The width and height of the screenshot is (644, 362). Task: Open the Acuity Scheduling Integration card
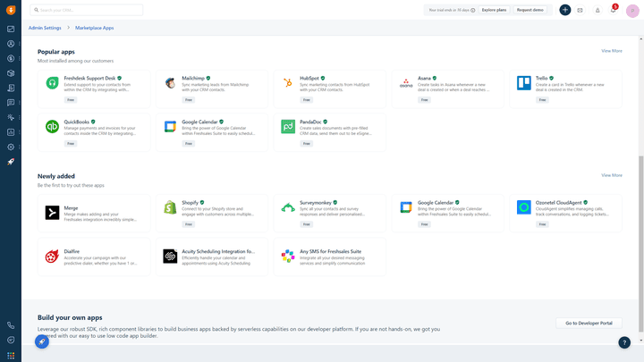point(212,257)
